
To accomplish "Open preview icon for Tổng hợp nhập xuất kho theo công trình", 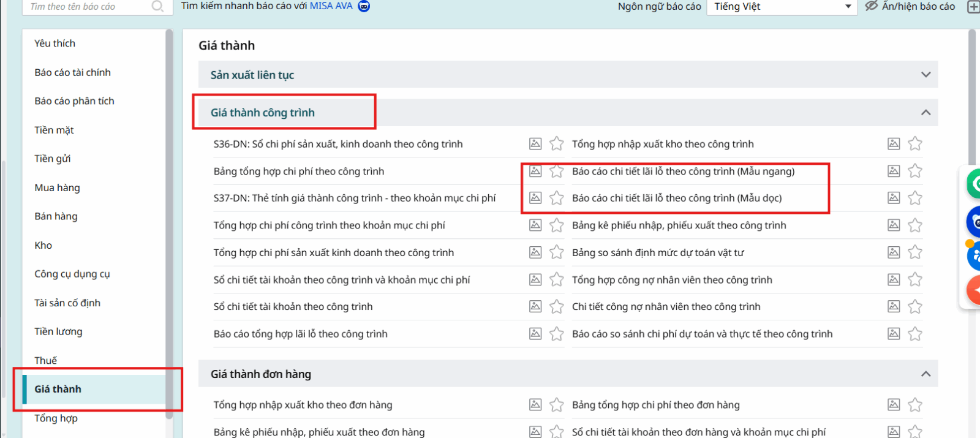I will 894,144.
